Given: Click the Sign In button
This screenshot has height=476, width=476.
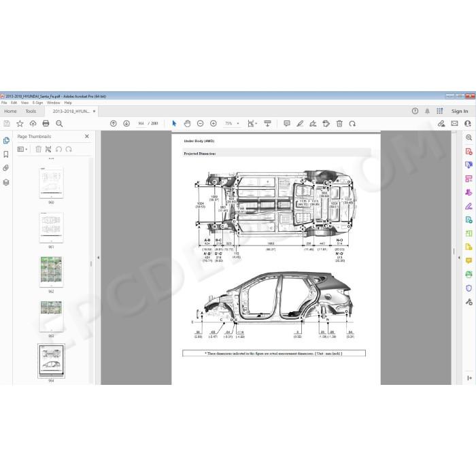Looking at the screenshot, I should [x=460, y=111].
